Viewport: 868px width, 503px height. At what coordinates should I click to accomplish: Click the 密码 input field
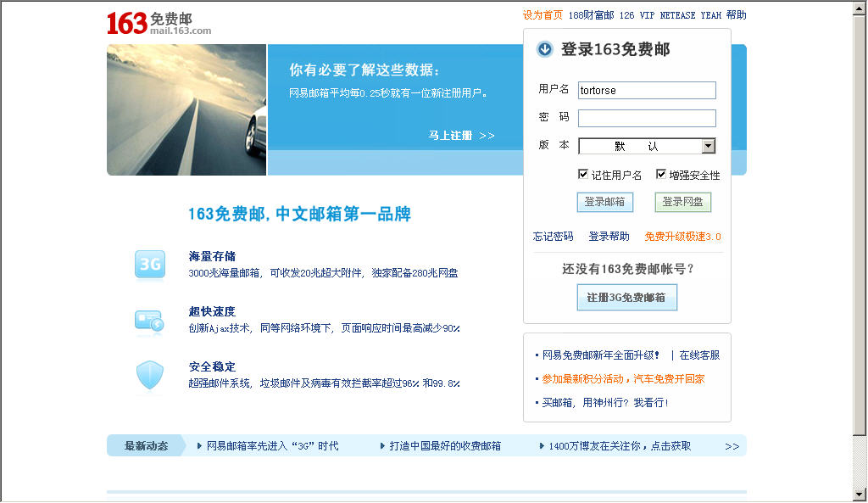[647, 118]
